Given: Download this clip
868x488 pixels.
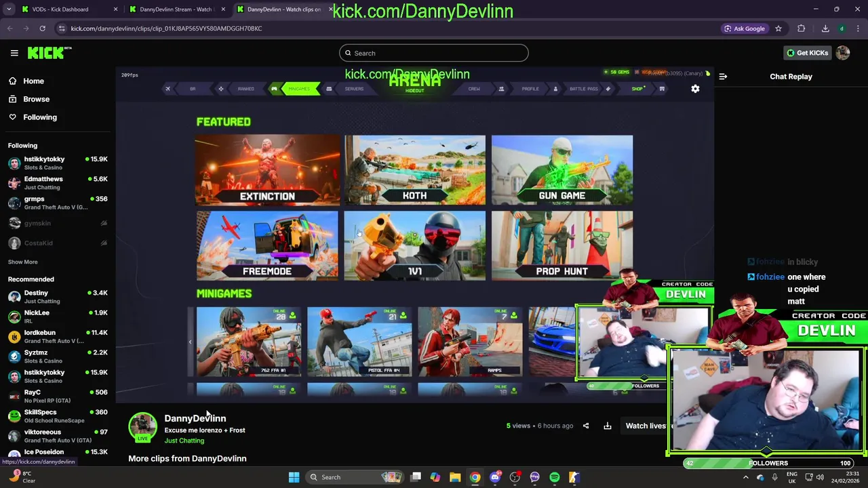Looking at the screenshot, I should pos(608,426).
